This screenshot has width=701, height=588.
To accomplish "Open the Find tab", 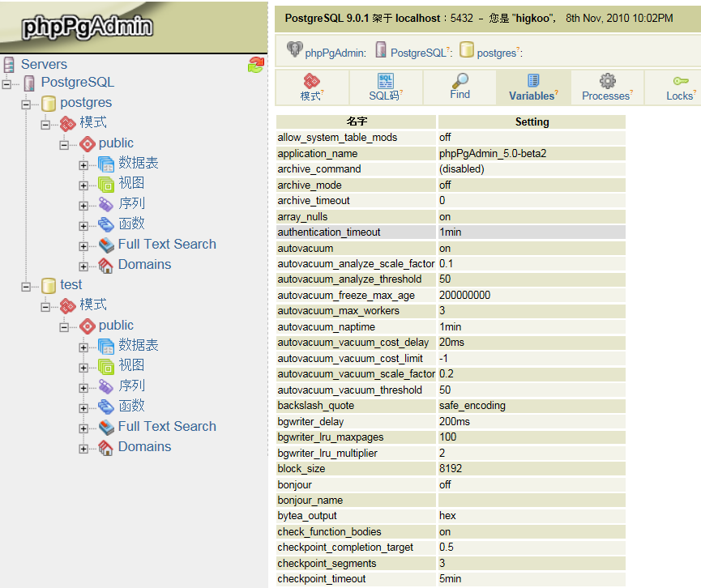I will 459,87.
